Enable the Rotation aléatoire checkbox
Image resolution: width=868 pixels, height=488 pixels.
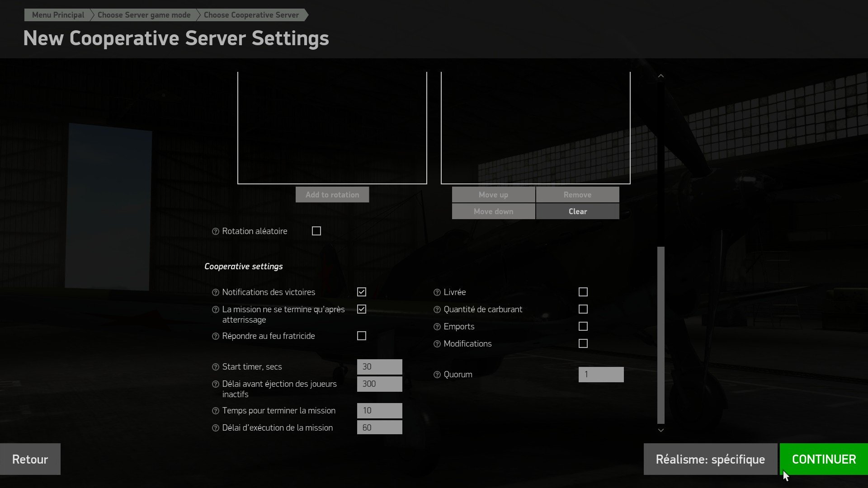(316, 231)
